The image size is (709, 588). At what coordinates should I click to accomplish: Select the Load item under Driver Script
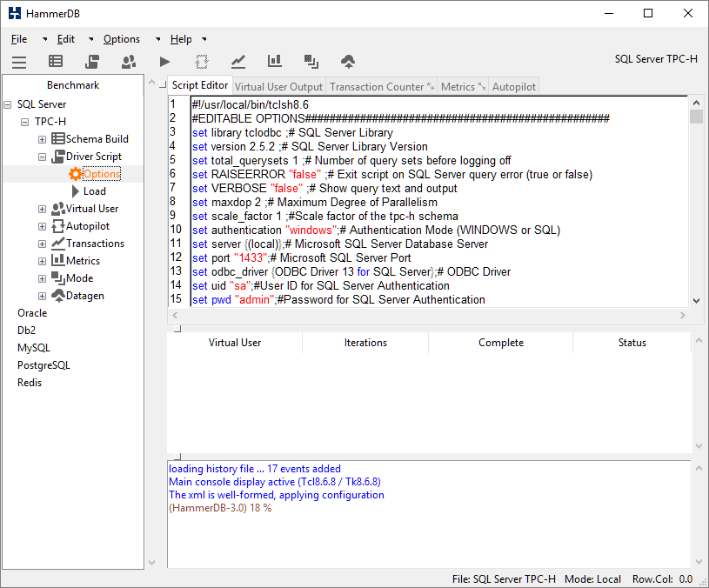(94, 191)
